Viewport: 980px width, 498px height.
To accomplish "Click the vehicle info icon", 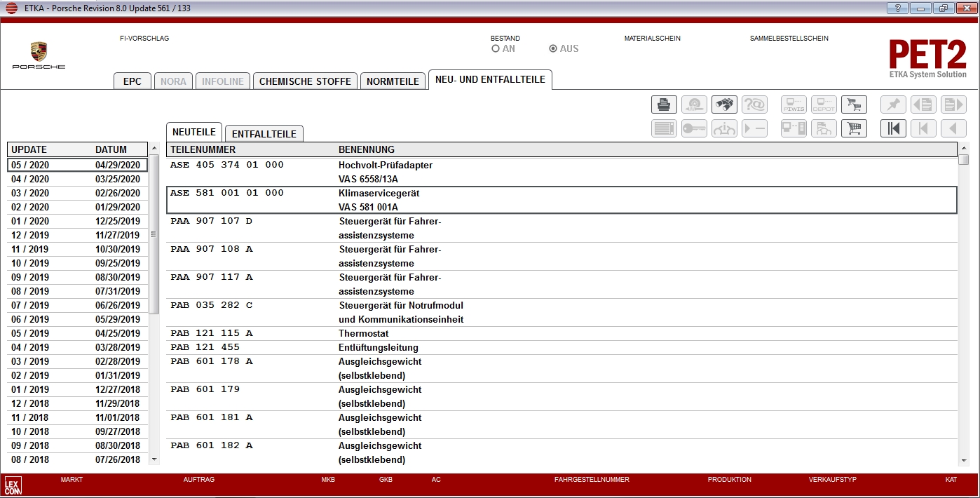I will pos(724,128).
